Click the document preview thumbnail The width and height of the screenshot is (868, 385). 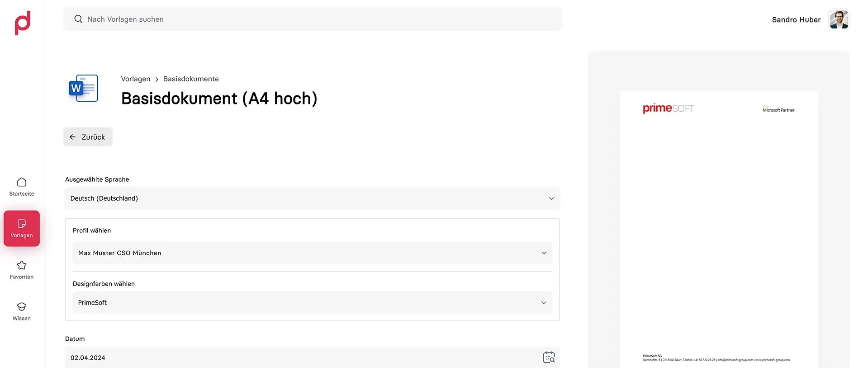[x=719, y=230]
